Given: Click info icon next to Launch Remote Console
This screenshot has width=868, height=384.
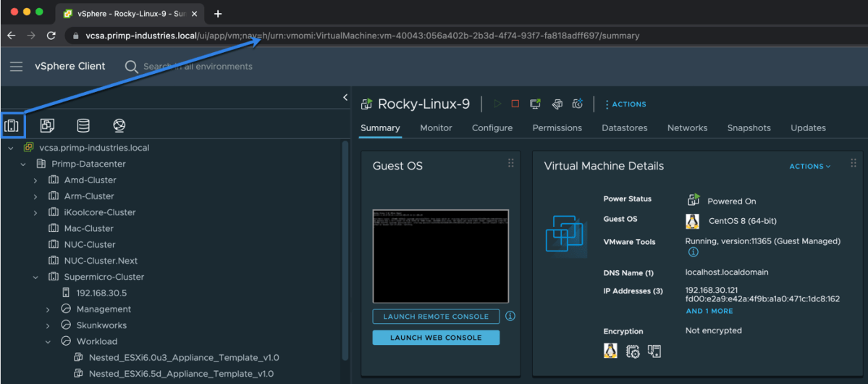Looking at the screenshot, I should [510, 316].
